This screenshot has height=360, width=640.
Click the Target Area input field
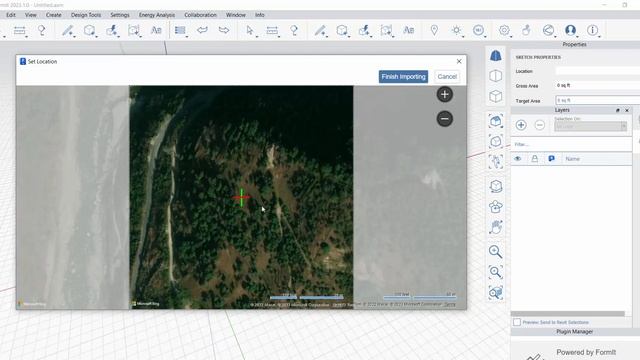(x=598, y=100)
